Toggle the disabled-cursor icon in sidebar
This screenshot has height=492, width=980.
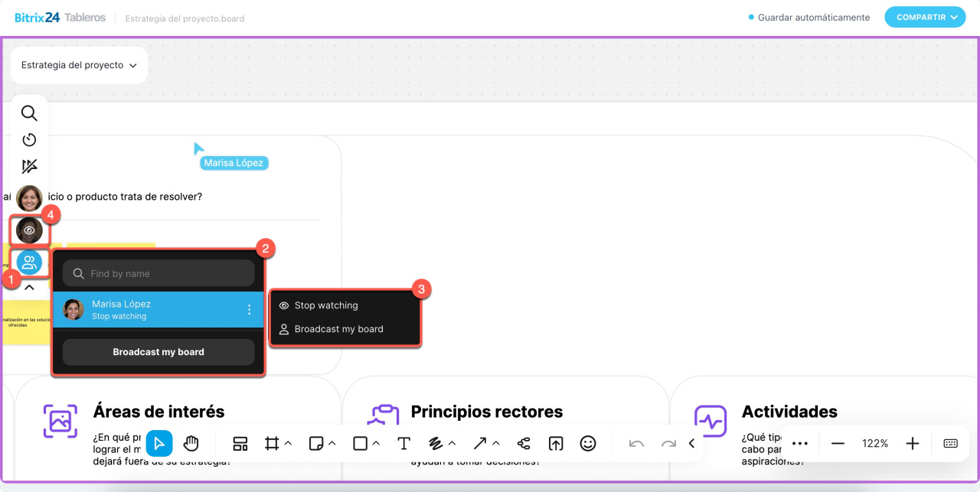coord(29,166)
